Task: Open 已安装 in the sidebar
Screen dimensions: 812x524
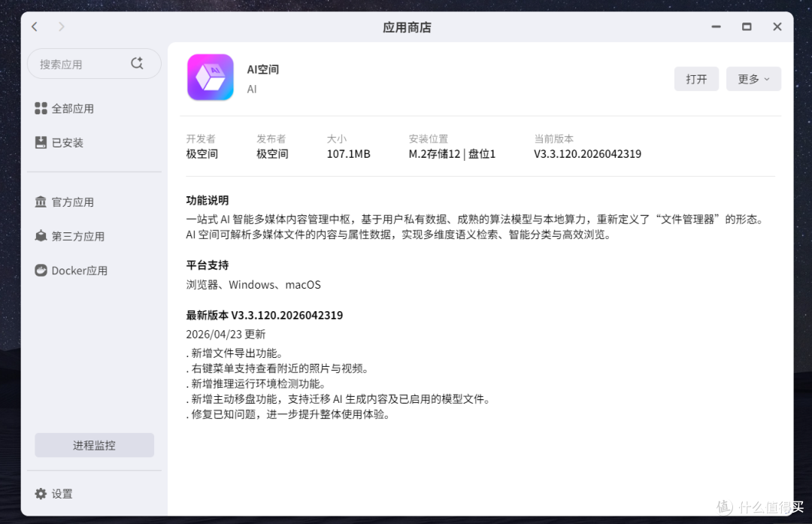Action: click(59, 142)
